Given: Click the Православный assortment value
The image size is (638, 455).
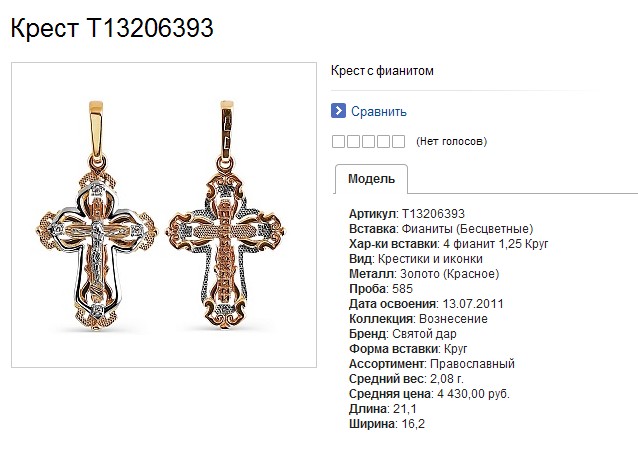Looking at the screenshot, I should point(472,364).
